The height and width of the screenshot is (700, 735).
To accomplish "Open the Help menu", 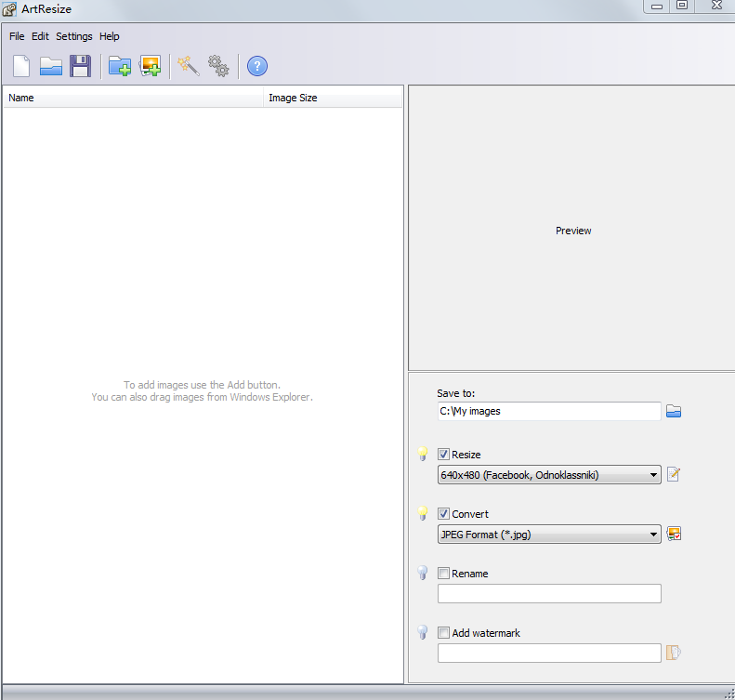I will (110, 36).
